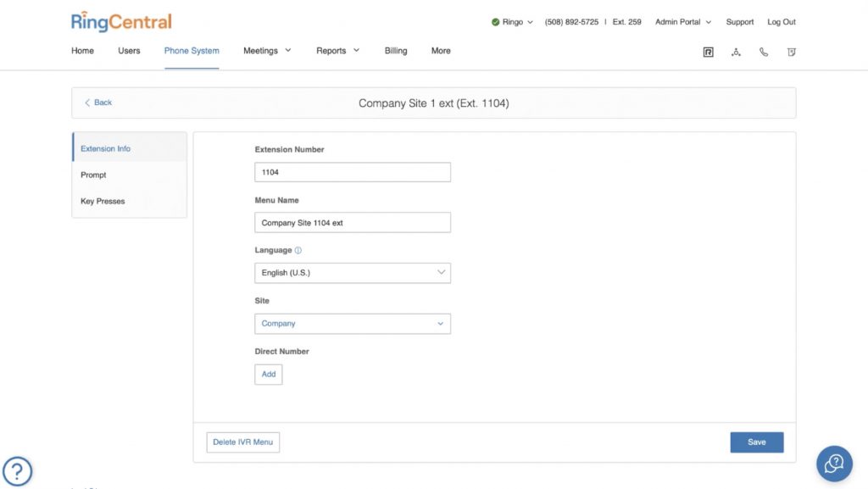Screen dimensions: 868x489
Task: Open the phone dialer icon
Action: point(764,52)
